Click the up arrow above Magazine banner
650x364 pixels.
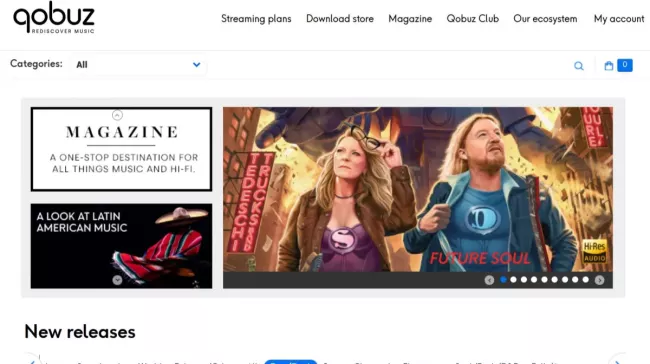117,115
